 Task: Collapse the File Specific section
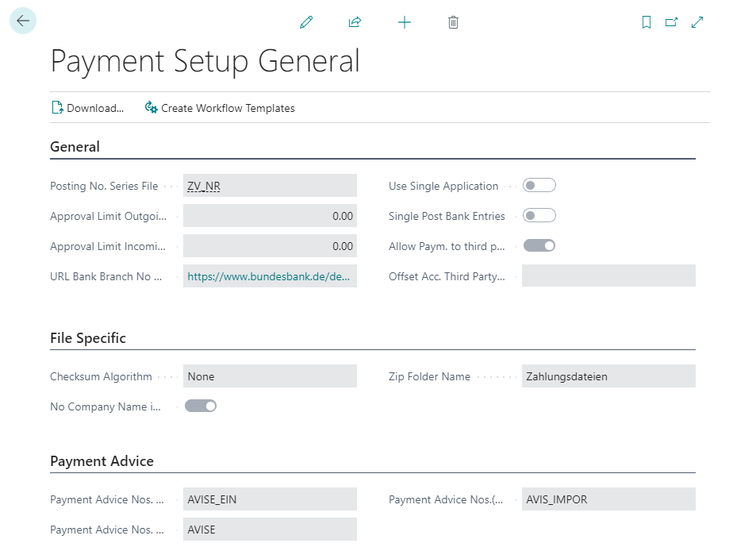coord(88,337)
